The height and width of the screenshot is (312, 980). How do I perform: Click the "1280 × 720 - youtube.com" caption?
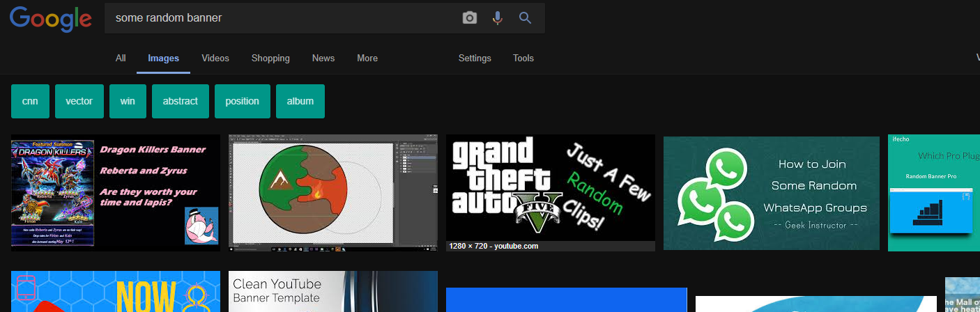[x=494, y=246]
